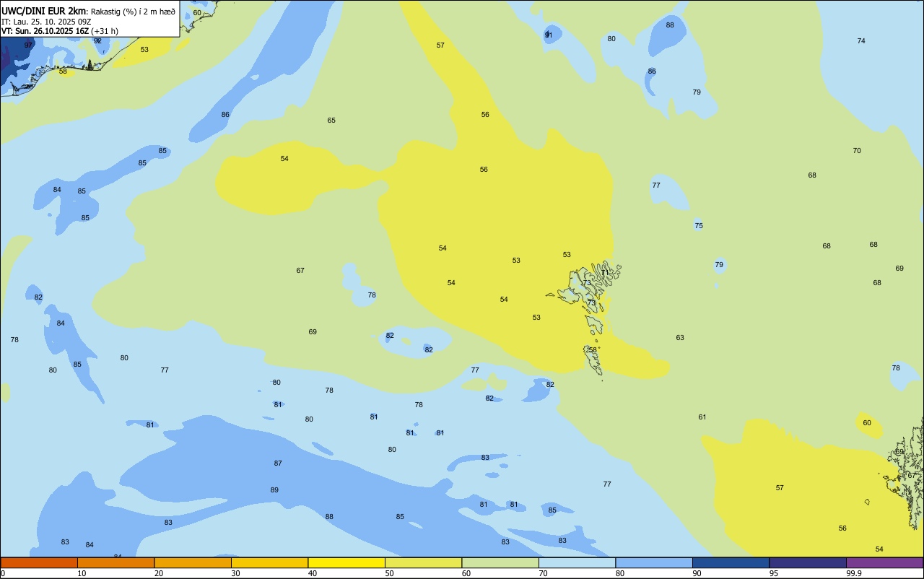Click the map value 92 near the coast
This screenshot has width=924, height=579.
click(97, 41)
